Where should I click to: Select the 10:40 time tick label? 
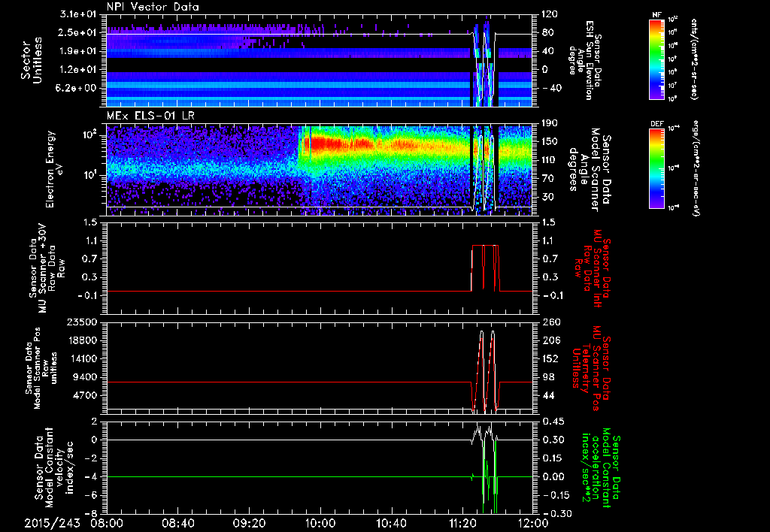click(x=391, y=523)
